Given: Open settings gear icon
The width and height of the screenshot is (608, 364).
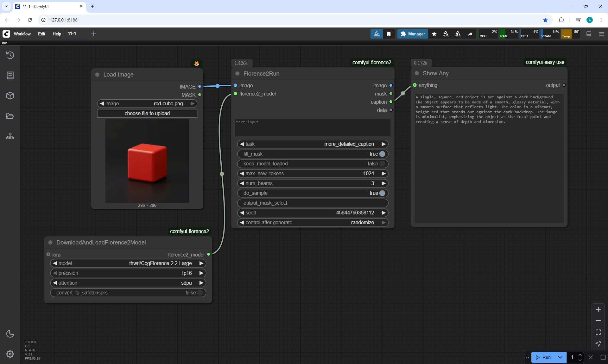Looking at the screenshot, I should point(10,354).
